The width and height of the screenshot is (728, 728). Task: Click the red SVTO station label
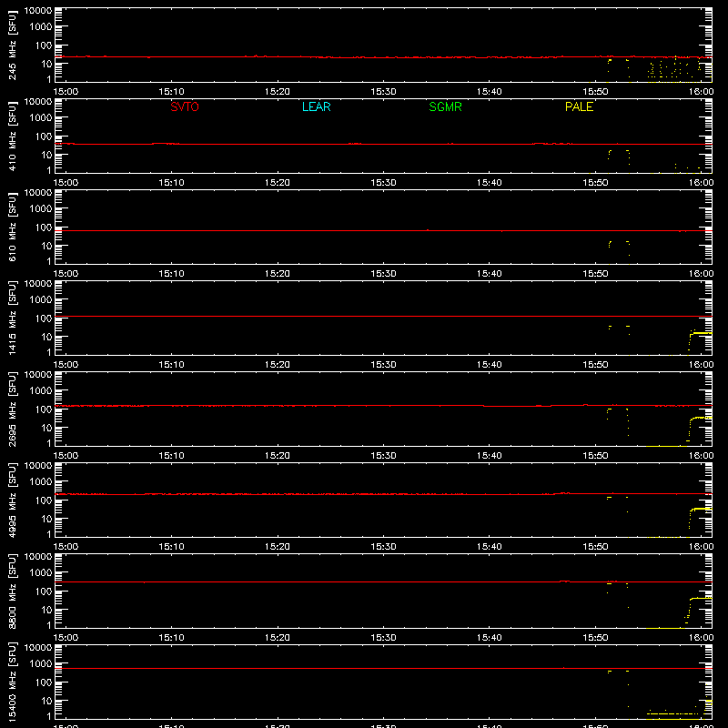tap(185, 106)
